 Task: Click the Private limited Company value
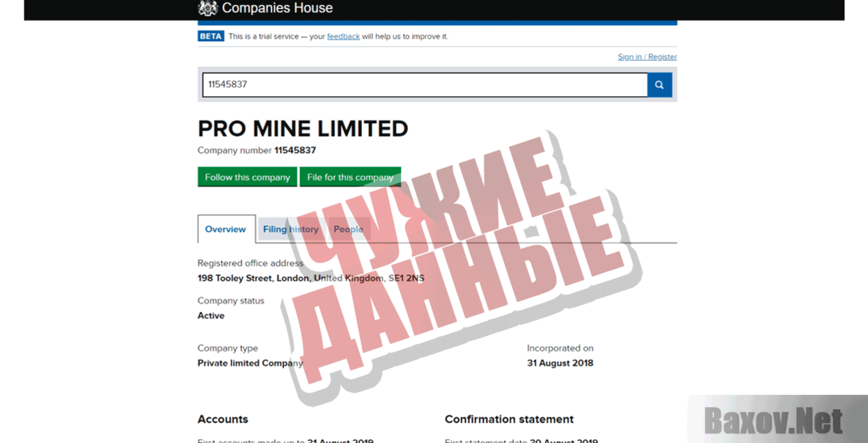(251, 363)
